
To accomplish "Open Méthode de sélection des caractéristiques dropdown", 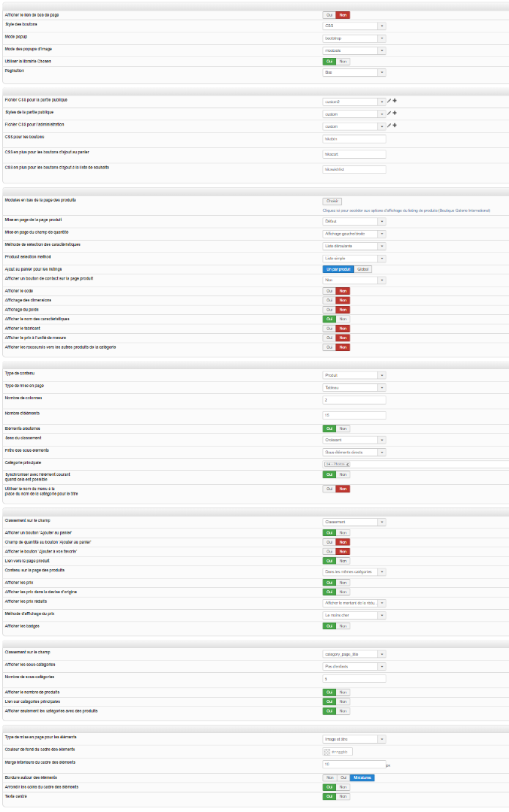I will pos(354,247).
